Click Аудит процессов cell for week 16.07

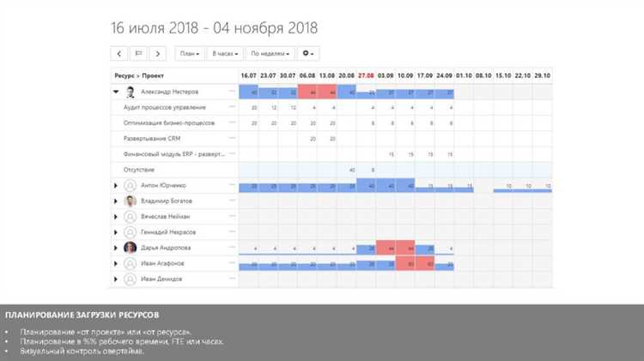click(248, 107)
